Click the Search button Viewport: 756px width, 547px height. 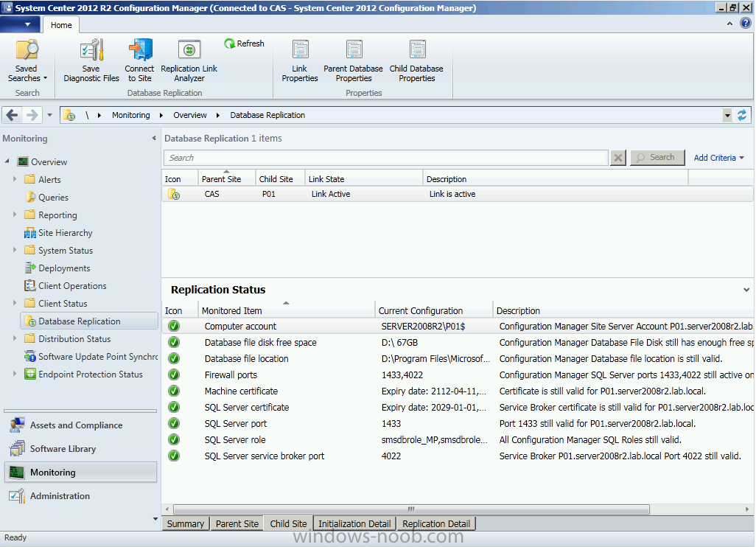(x=657, y=157)
